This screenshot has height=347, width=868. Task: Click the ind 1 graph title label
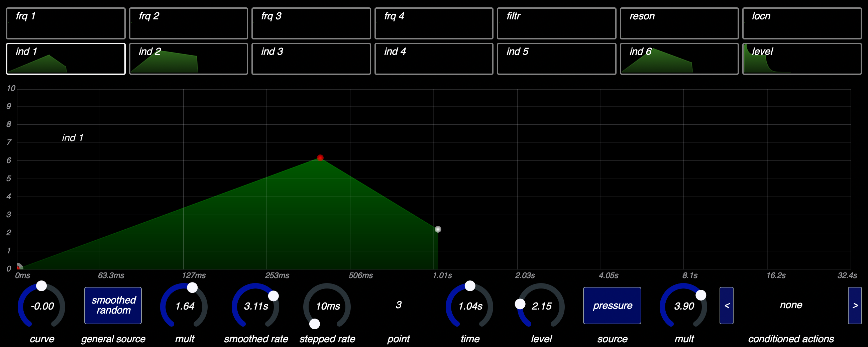pos(73,137)
